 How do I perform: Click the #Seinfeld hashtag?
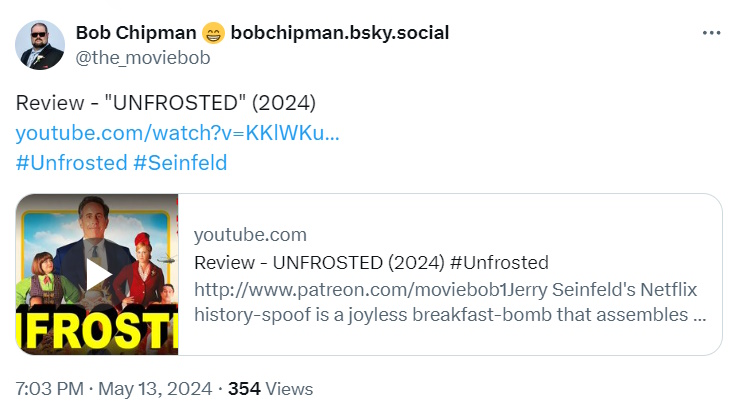(180, 162)
